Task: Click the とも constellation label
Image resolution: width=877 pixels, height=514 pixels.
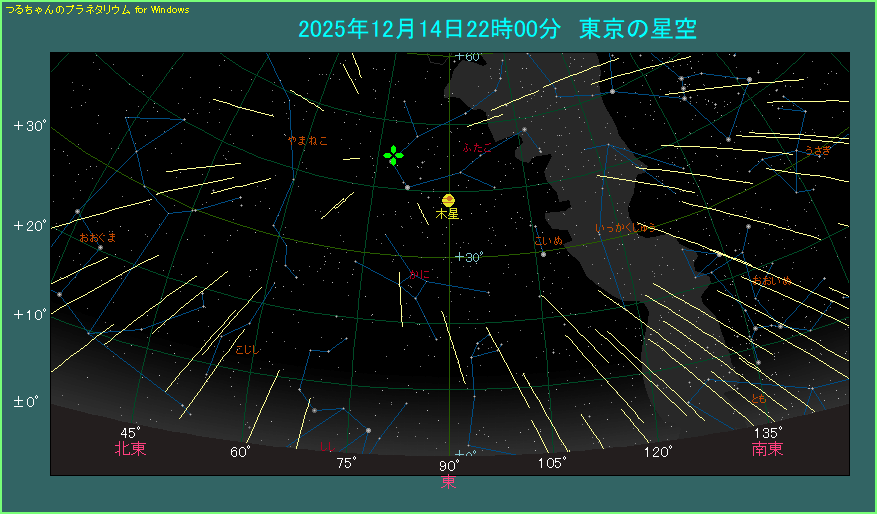Action: click(759, 399)
